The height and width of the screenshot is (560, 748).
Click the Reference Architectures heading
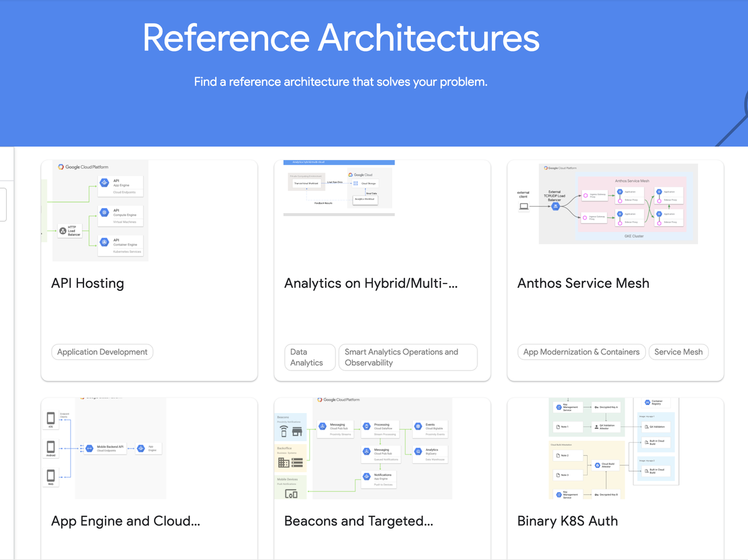pos(341,37)
